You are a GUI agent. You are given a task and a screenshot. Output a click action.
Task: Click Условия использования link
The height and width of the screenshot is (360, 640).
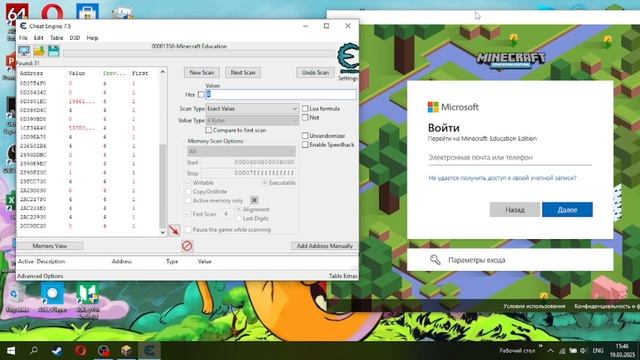click(x=534, y=306)
